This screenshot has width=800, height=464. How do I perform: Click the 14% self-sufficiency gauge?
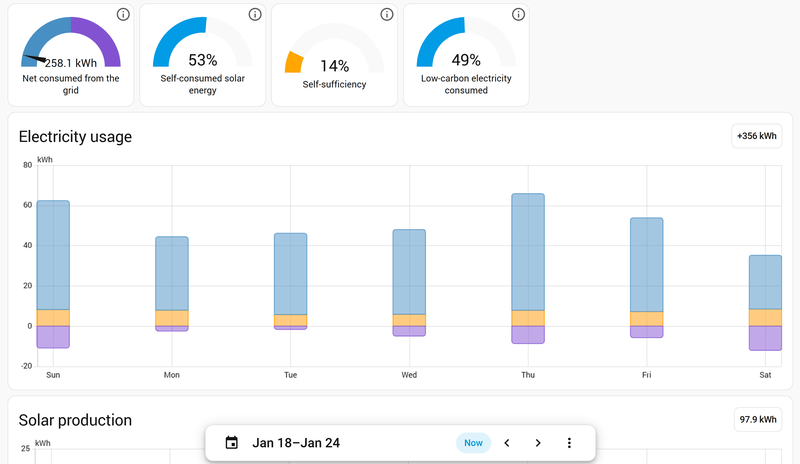click(334, 48)
